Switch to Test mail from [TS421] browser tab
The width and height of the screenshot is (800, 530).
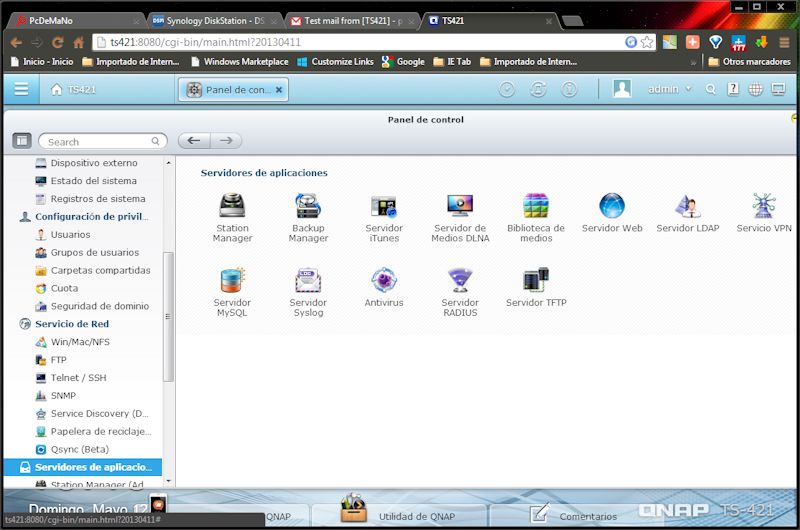352,21
